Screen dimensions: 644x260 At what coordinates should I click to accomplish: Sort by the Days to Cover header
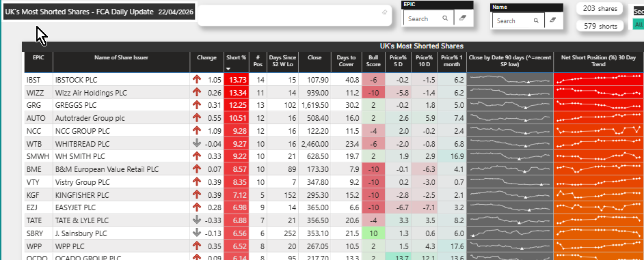(x=346, y=61)
